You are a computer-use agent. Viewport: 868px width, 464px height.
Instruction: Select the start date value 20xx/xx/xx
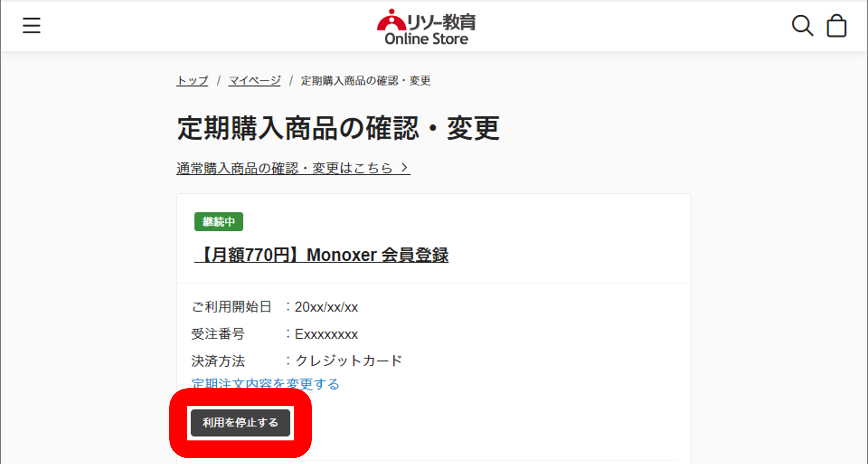326,307
